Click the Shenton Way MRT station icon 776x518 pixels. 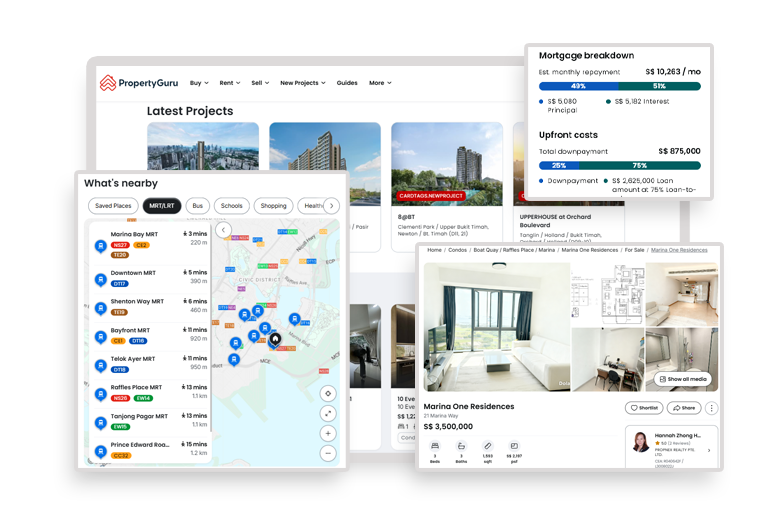point(100,309)
